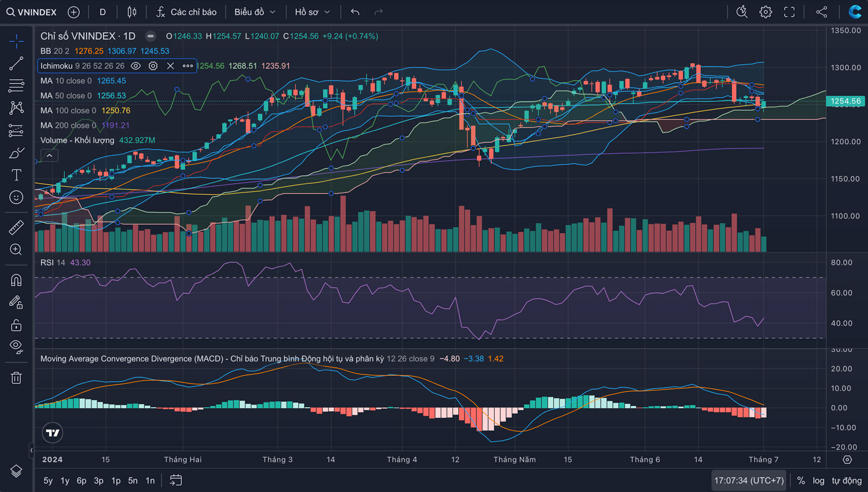Pick the ruler measure tool

coord(16,227)
